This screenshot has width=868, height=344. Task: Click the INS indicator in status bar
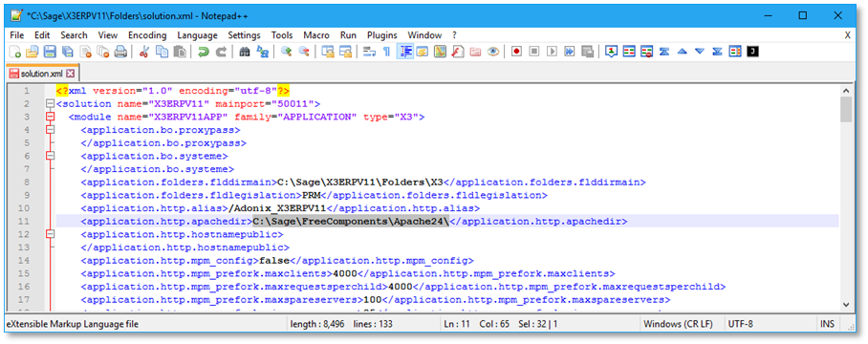(828, 324)
